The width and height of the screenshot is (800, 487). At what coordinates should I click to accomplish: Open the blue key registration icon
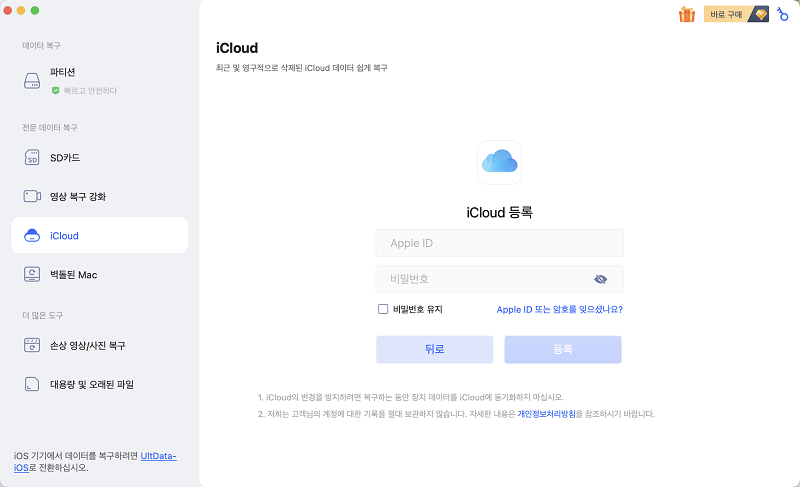[782, 14]
